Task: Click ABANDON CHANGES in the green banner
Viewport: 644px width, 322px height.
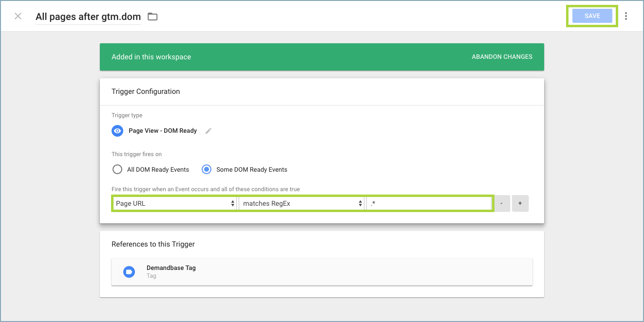Action: (x=502, y=57)
